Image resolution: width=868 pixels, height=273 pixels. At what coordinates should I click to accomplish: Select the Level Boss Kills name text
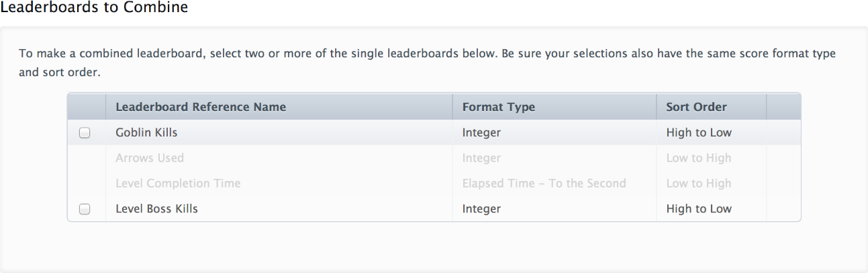pyautogui.click(x=156, y=208)
